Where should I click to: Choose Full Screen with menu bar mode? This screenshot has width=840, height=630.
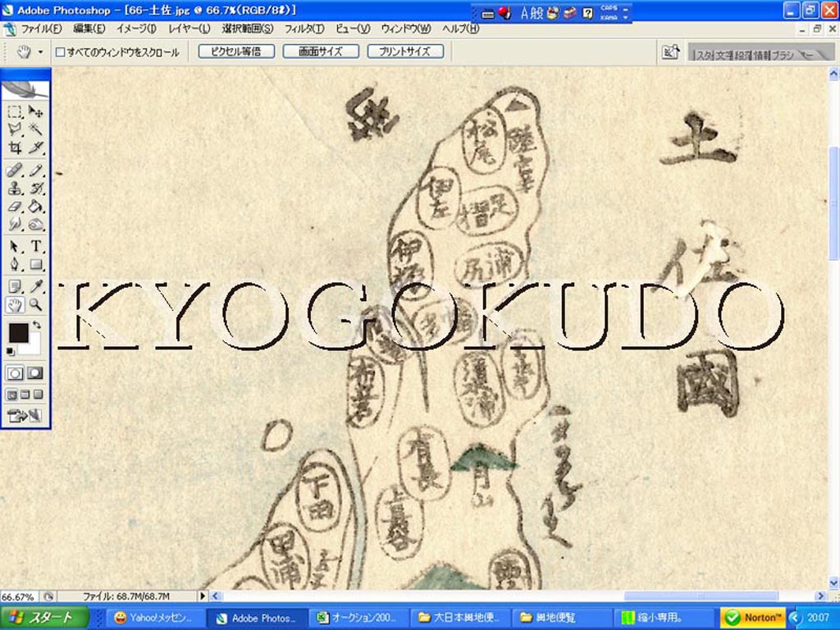[x=25, y=395]
